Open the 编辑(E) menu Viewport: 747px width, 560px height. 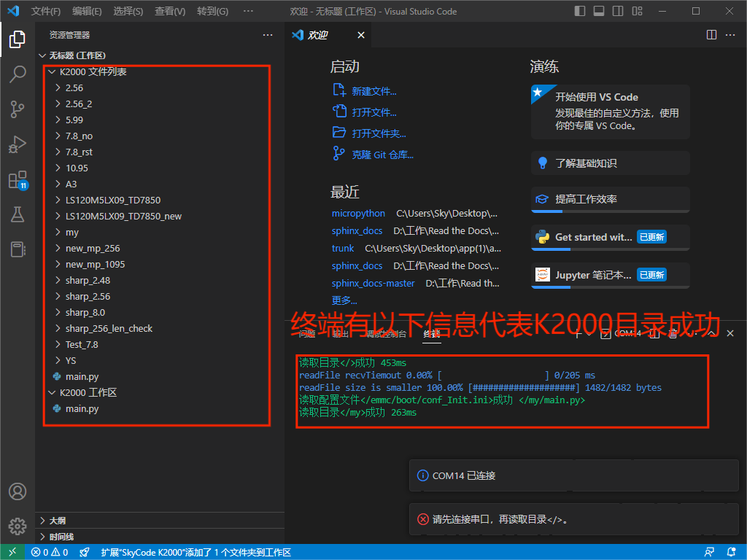87,11
